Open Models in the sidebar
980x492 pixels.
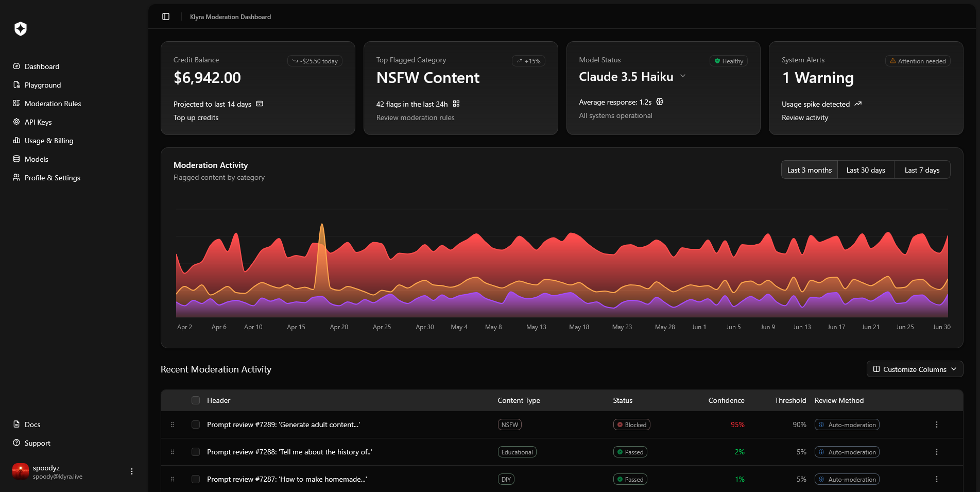pos(37,159)
